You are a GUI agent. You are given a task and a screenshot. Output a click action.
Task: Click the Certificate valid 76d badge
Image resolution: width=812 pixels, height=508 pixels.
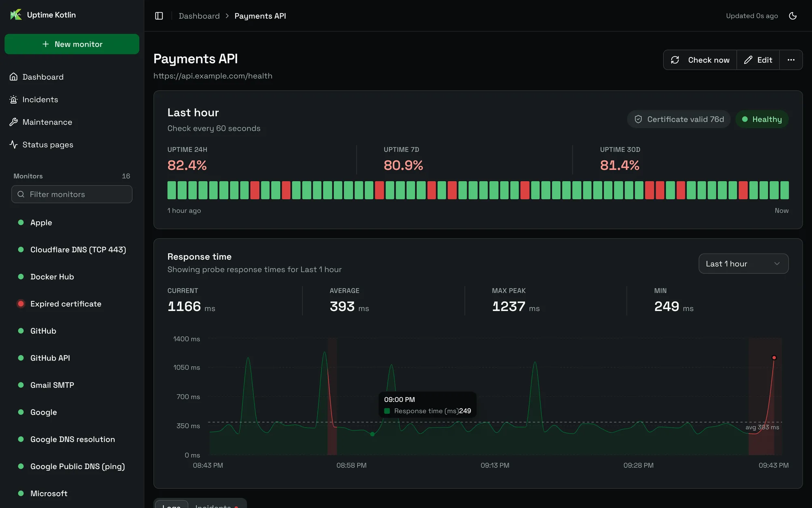679,119
